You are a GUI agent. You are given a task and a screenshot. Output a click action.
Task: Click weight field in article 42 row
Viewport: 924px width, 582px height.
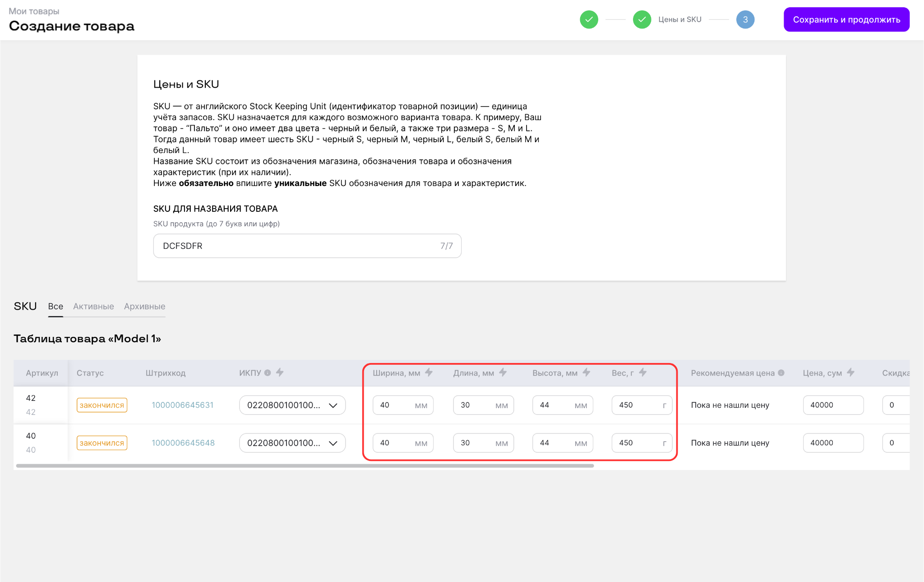coord(642,405)
